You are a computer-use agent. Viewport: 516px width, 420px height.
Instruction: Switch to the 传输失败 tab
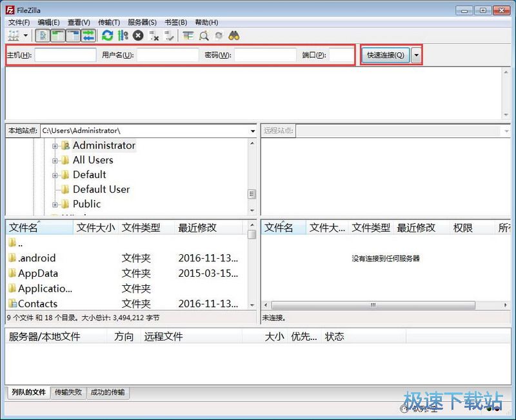click(68, 392)
